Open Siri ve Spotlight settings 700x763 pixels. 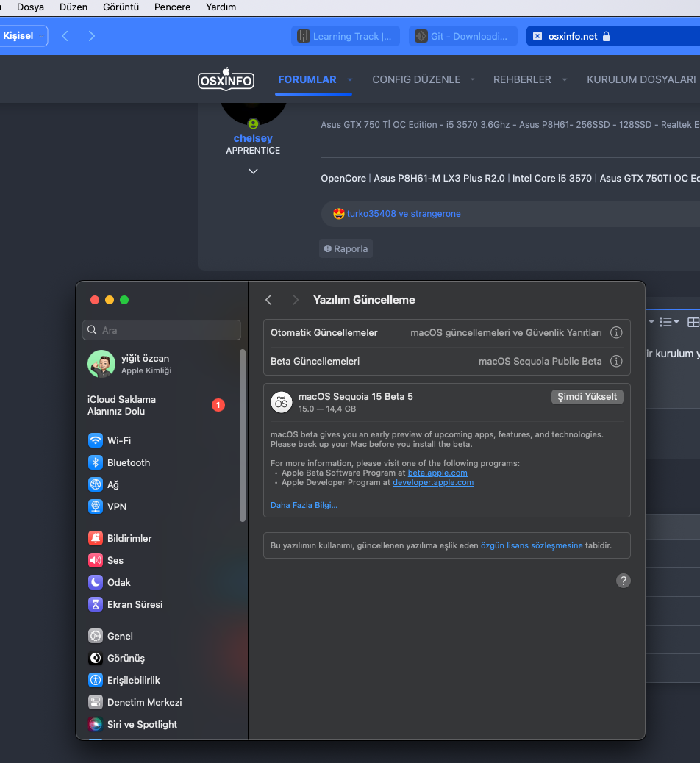click(x=133, y=724)
